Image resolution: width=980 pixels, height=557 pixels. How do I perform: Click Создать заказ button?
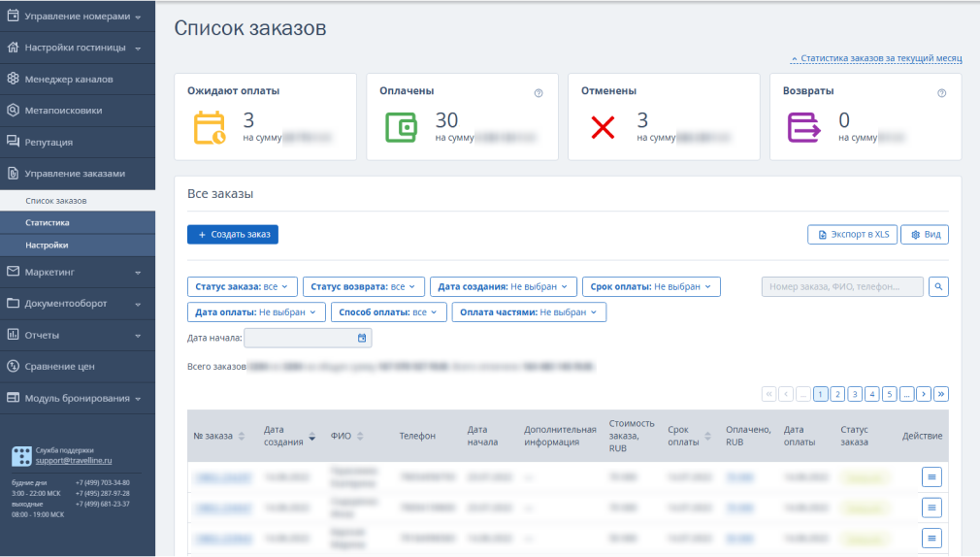(x=233, y=235)
